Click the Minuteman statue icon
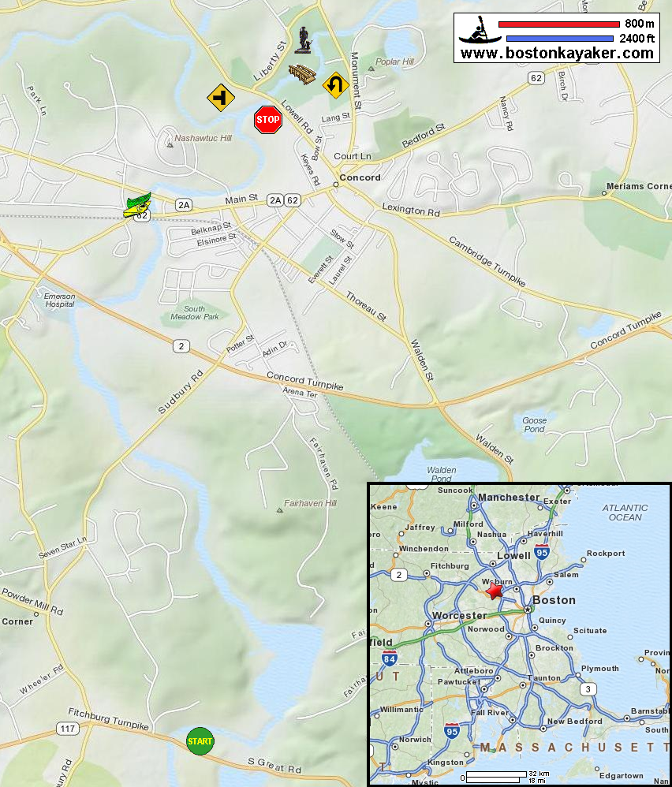The width and height of the screenshot is (672, 787). (303, 40)
